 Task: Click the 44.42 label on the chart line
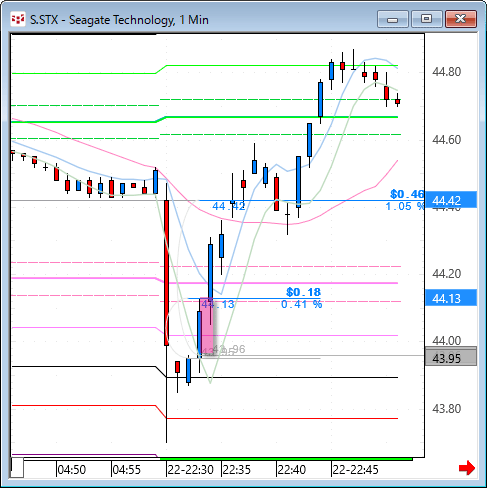(x=229, y=206)
